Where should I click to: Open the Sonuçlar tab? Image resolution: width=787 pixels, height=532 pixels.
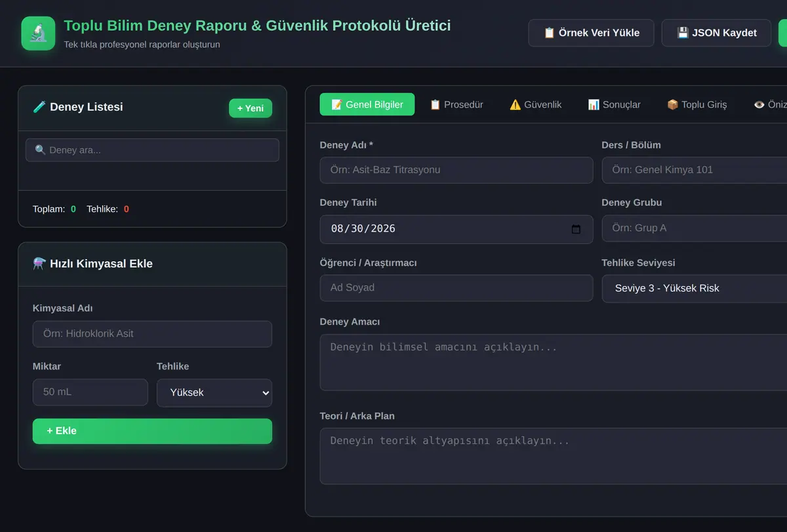coord(615,104)
